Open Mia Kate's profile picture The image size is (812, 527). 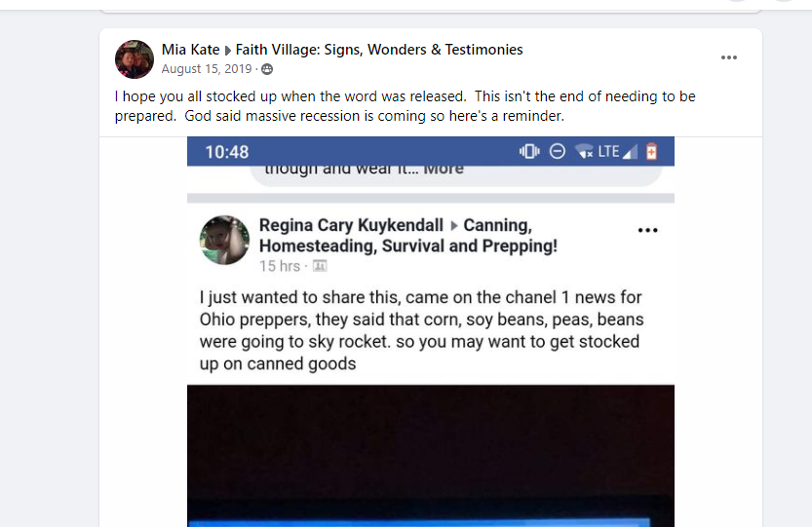tap(135, 59)
